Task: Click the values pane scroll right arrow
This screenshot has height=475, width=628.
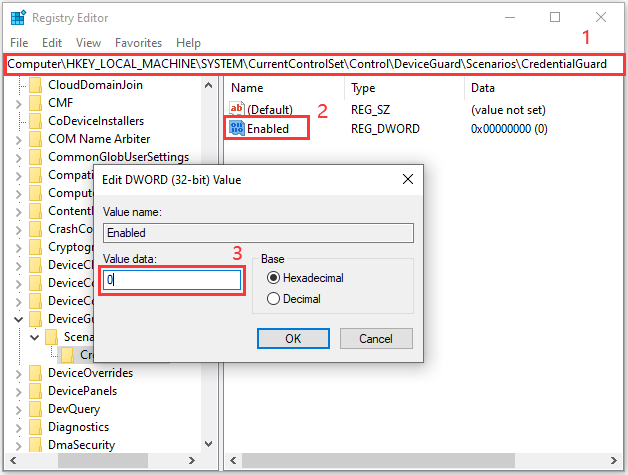Action: pyautogui.click(x=613, y=460)
